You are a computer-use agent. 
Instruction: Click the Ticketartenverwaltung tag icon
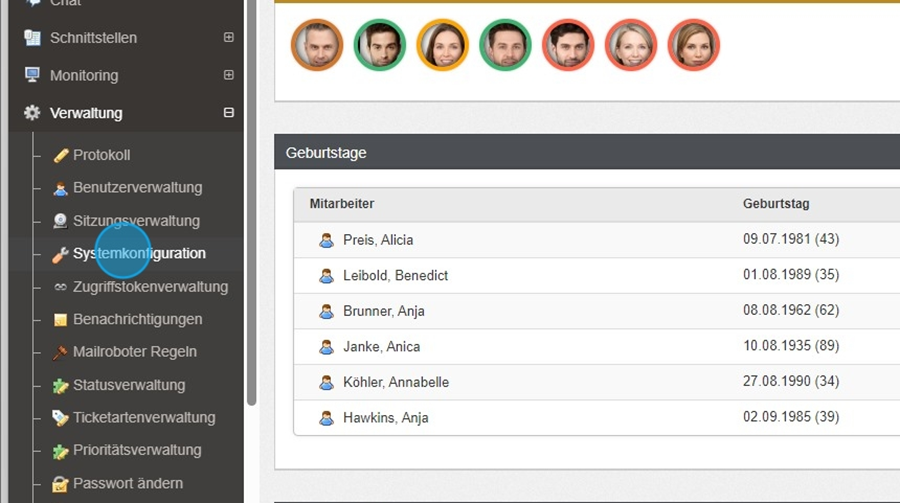coord(60,418)
